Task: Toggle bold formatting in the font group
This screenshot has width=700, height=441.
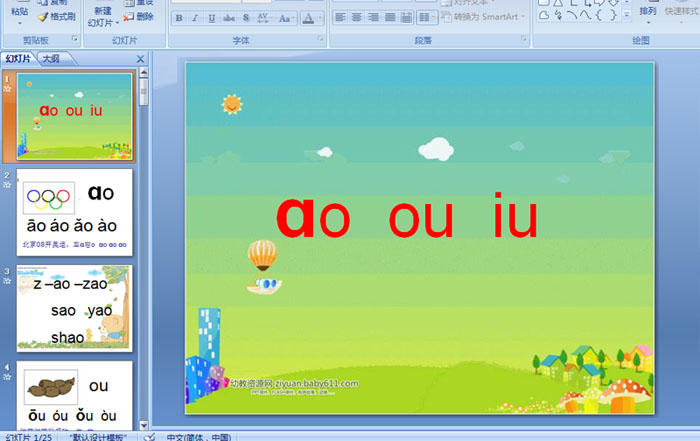Action: point(179,18)
